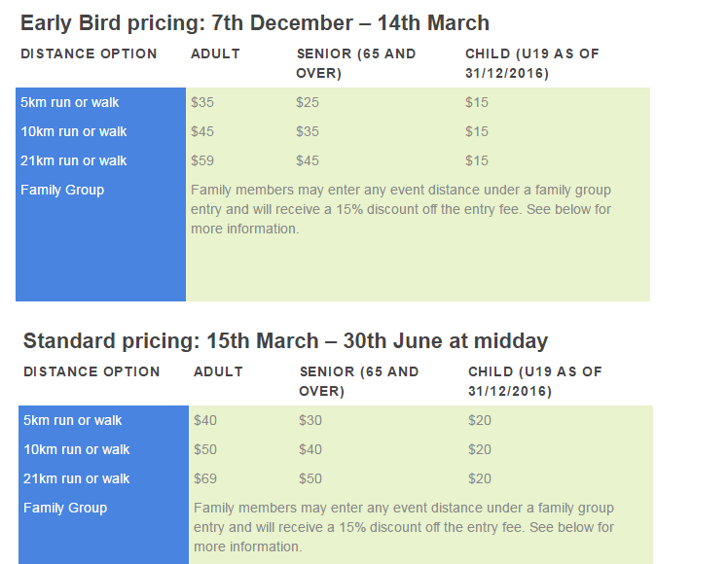Click the Standard pricing Family Group label
The height and width of the screenshot is (564, 728).
tap(65, 508)
